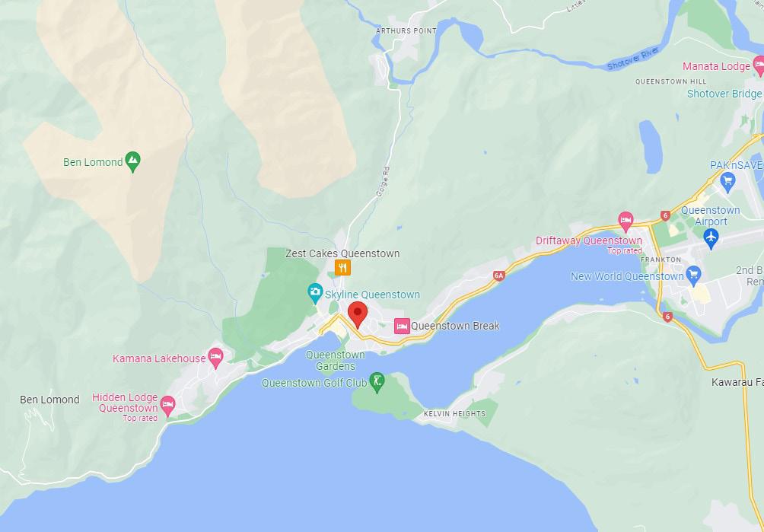Open the PAK'nSAVE shopping cart icon
This screenshot has width=764, height=532.
pyautogui.click(x=727, y=182)
